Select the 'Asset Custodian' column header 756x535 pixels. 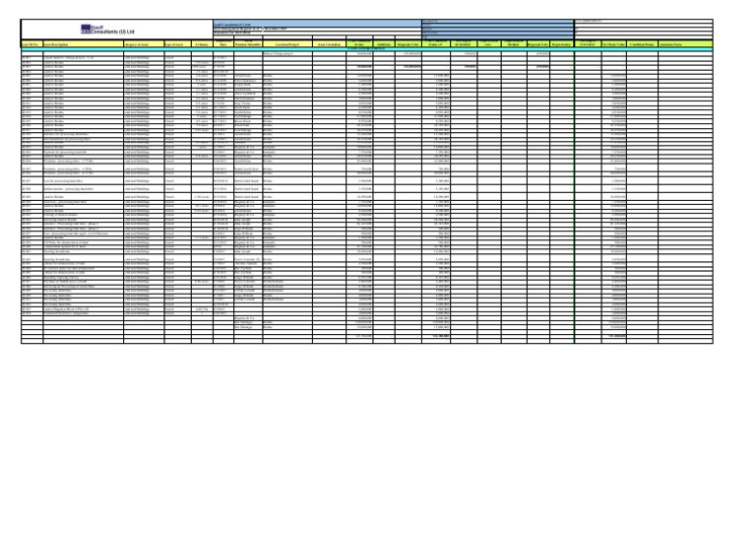(x=329, y=44)
